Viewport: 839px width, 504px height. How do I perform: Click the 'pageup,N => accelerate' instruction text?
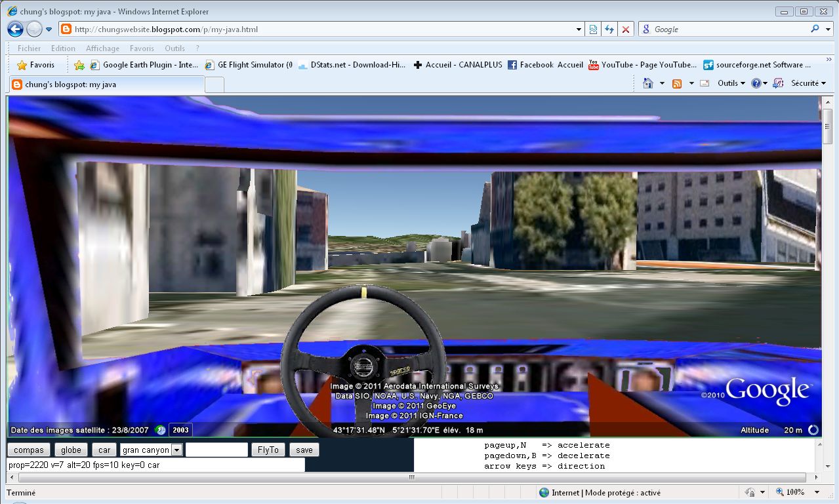(x=547, y=445)
